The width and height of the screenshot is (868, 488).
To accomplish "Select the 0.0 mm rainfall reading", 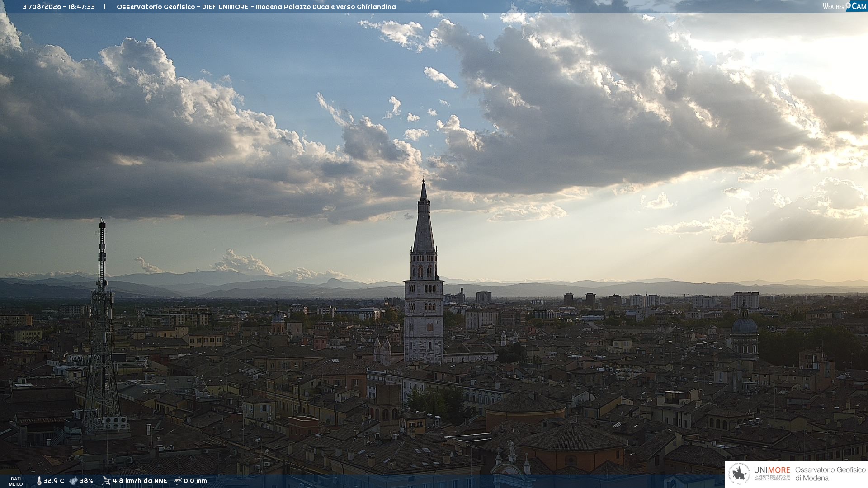I will click(x=195, y=481).
